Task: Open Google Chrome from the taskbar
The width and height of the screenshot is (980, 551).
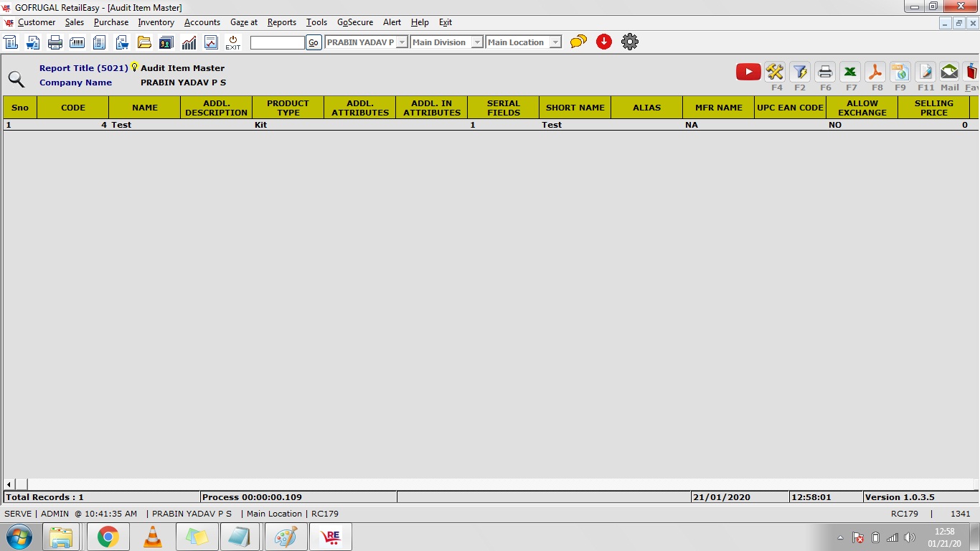Action: pos(108,537)
